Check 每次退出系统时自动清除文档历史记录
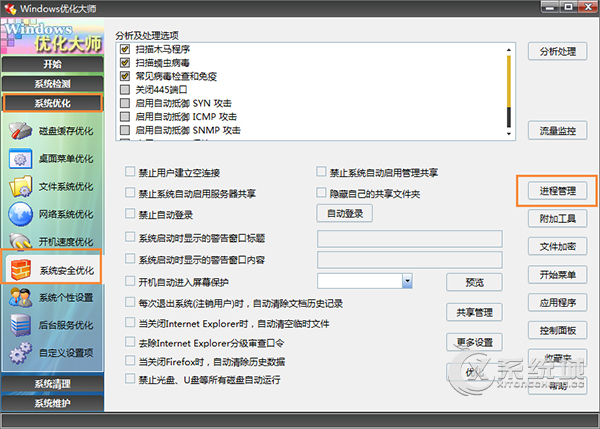The image size is (600, 429). coord(130,302)
